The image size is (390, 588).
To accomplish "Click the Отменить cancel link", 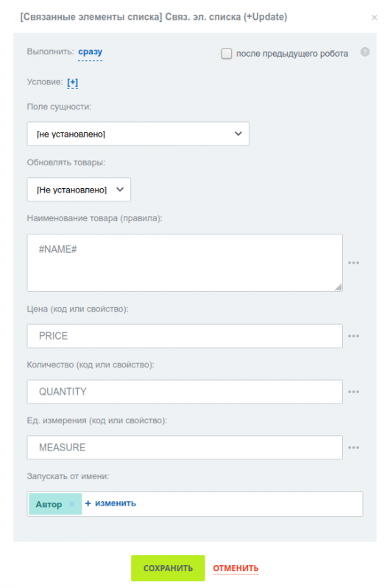I will [235, 568].
